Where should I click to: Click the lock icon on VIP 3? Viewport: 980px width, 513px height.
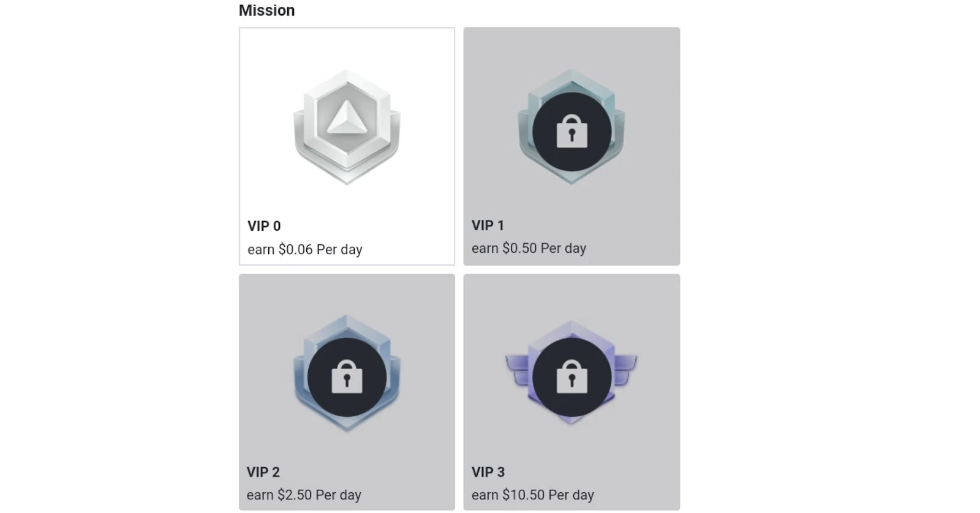[x=571, y=376]
